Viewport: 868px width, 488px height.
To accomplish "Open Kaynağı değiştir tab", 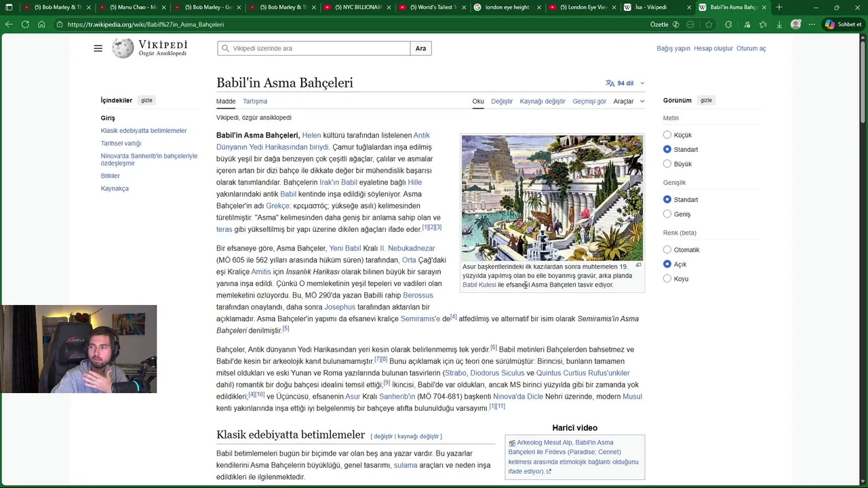I will [542, 101].
